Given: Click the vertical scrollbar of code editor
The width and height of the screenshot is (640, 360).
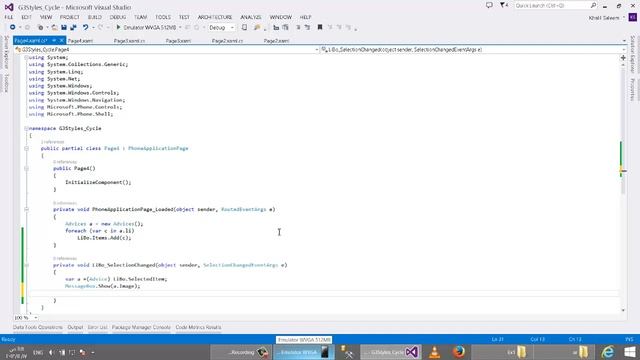Looking at the screenshot, I should (x=623, y=188).
